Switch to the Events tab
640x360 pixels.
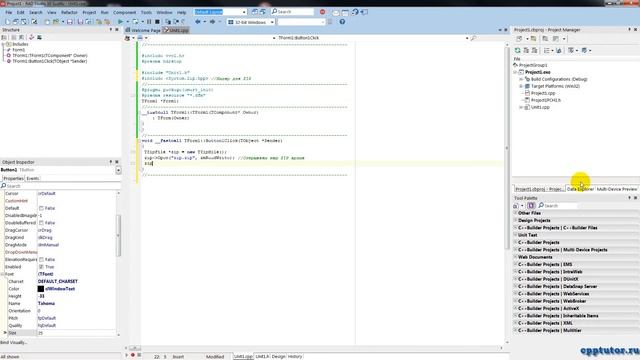click(33, 178)
